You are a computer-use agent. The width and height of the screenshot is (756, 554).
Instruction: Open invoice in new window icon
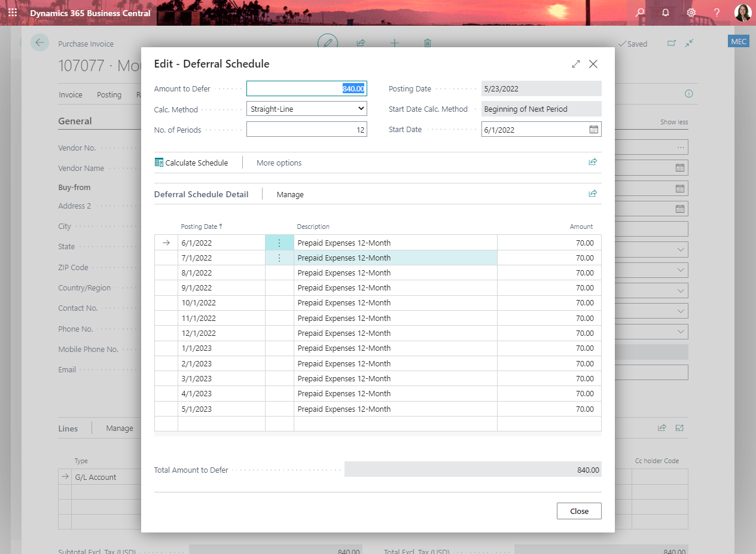pyautogui.click(x=671, y=43)
